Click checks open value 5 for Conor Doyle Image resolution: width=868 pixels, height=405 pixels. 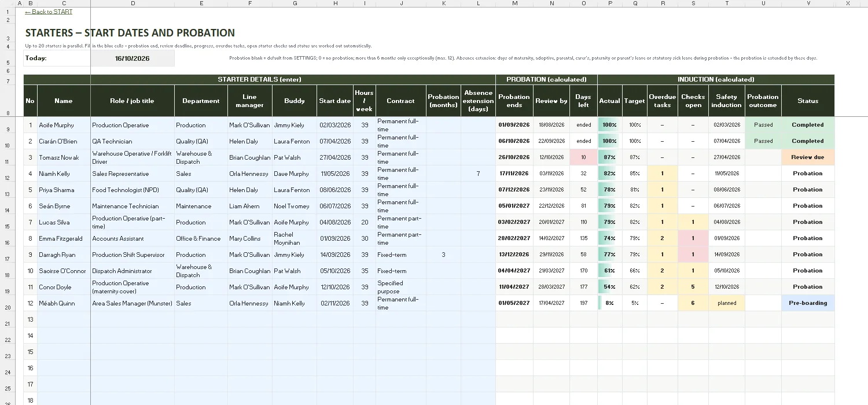click(693, 287)
